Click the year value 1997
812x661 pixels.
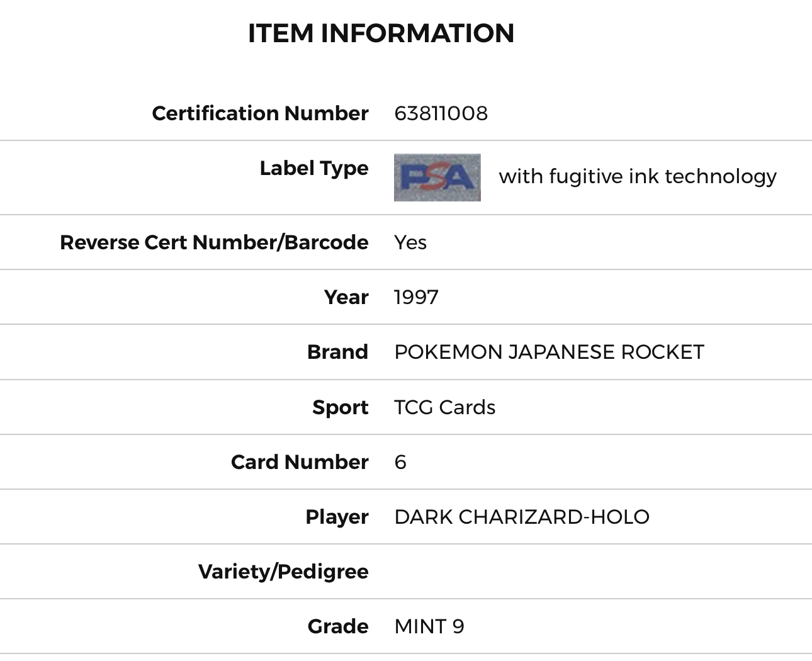coord(416,297)
